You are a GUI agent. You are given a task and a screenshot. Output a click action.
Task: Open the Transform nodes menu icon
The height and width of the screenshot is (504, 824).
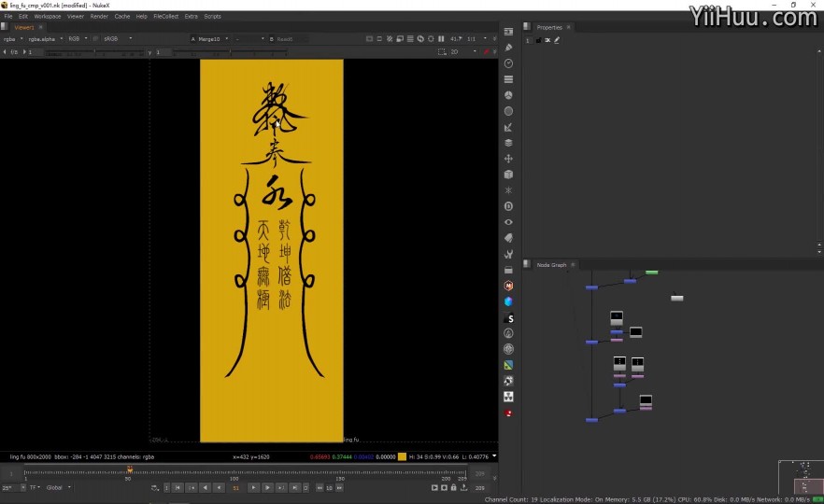[x=508, y=159]
